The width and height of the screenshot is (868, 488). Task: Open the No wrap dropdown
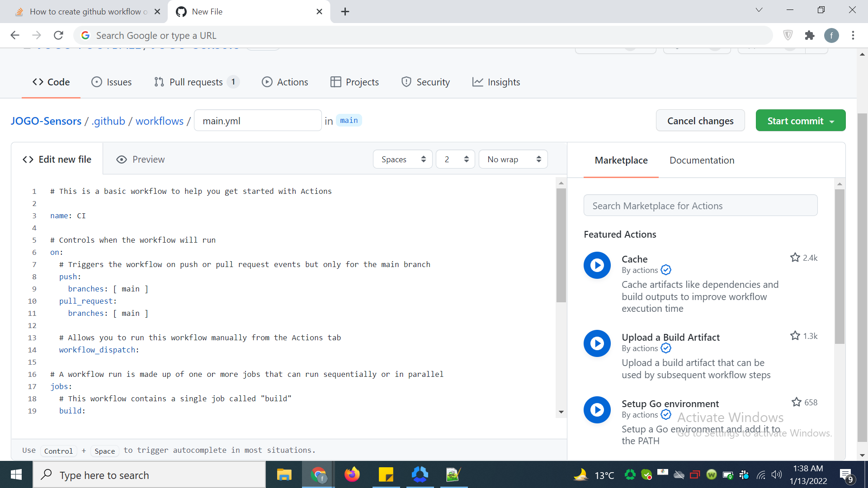click(x=513, y=160)
